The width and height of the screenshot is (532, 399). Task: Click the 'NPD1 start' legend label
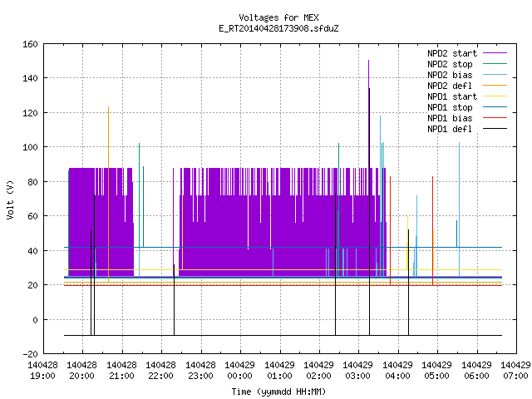pyautogui.click(x=452, y=96)
